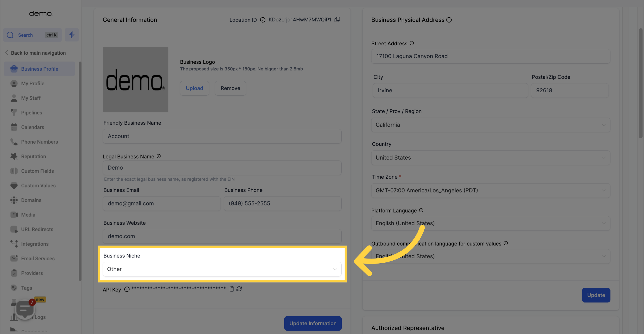The image size is (644, 334).
Task: Click the Search box in sidebar
Action: point(33,35)
